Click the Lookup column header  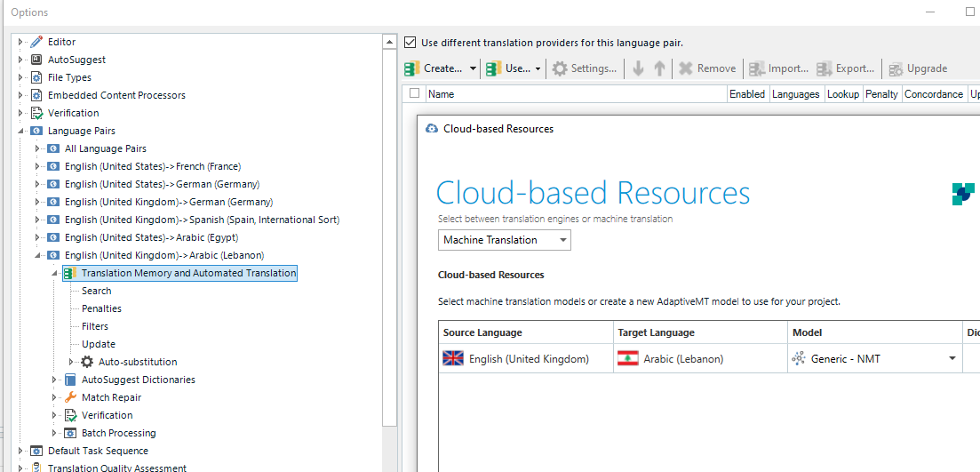click(842, 94)
